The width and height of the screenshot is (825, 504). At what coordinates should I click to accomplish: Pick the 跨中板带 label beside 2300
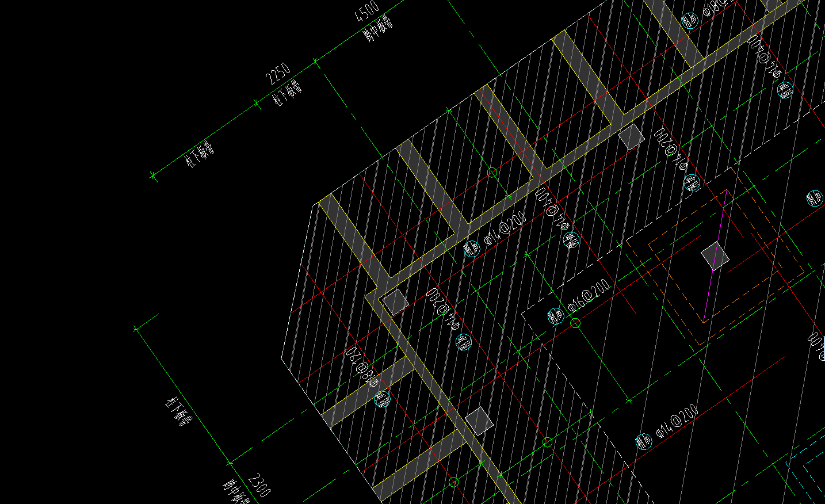[236, 492]
